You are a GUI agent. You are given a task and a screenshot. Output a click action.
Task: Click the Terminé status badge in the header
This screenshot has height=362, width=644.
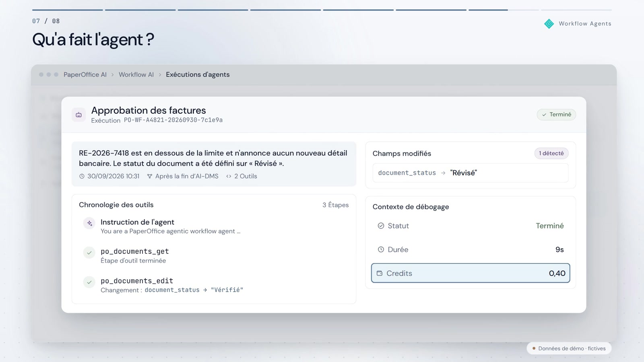coord(556,115)
